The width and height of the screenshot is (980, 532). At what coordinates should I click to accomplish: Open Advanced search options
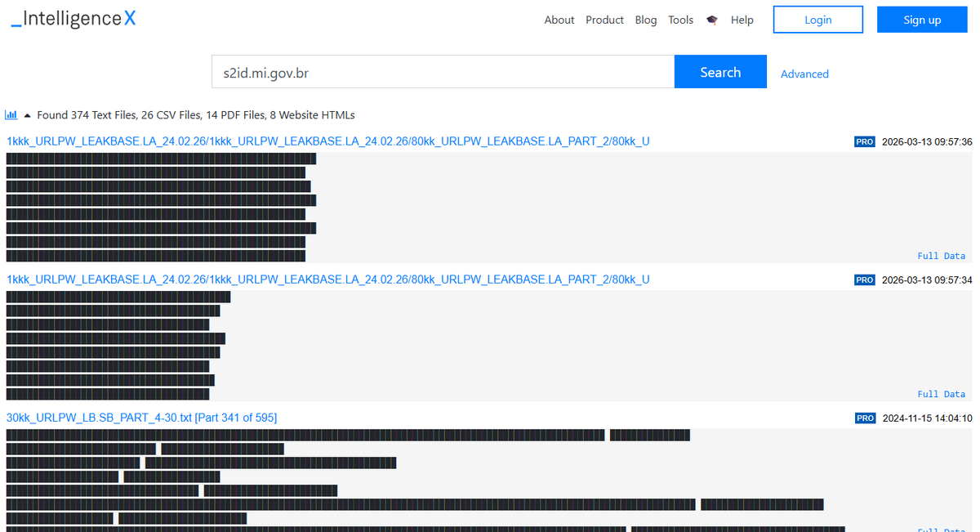coord(804,74)
